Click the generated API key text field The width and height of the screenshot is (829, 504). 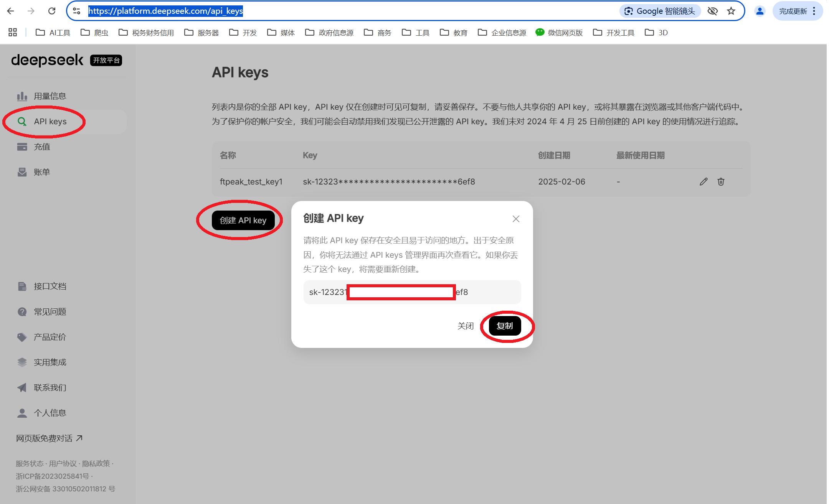(412, 292)
